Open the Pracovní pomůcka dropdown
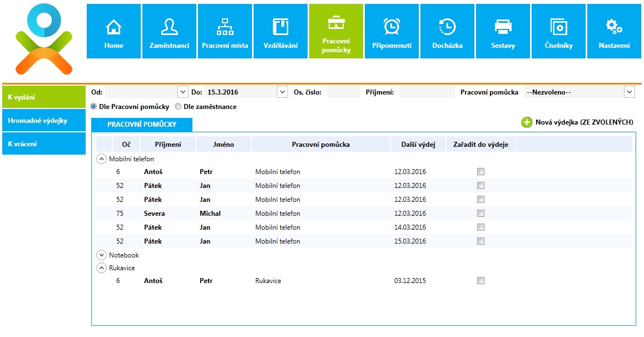 pos(629,92)
